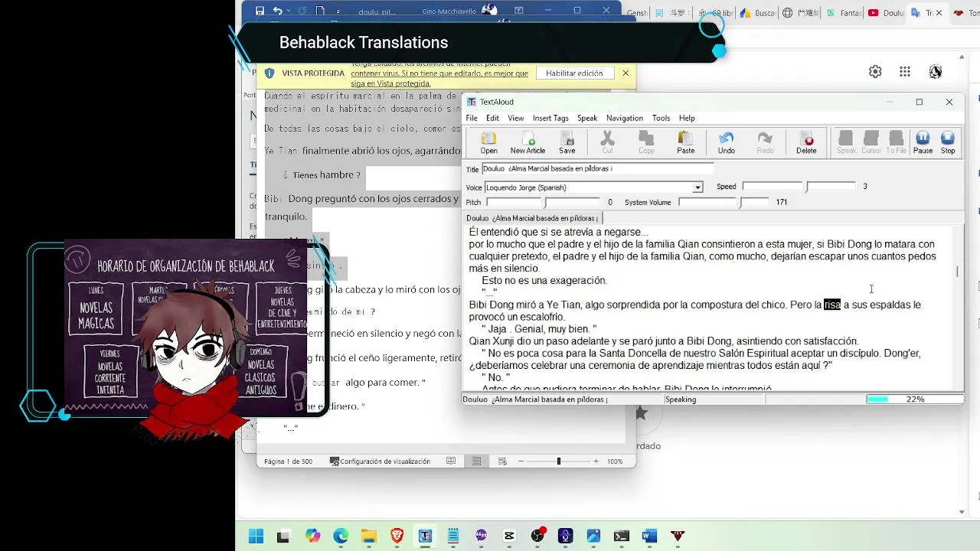This screenshot has height=551, width=980.
Task: Click the profile avatar in browser
Action: (x=936, y=71)
